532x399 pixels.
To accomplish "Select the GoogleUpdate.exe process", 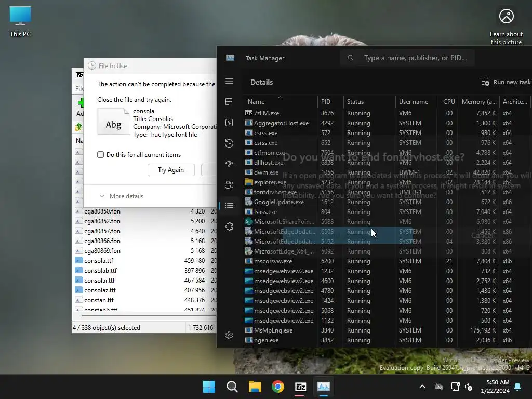I will [387, 202].
